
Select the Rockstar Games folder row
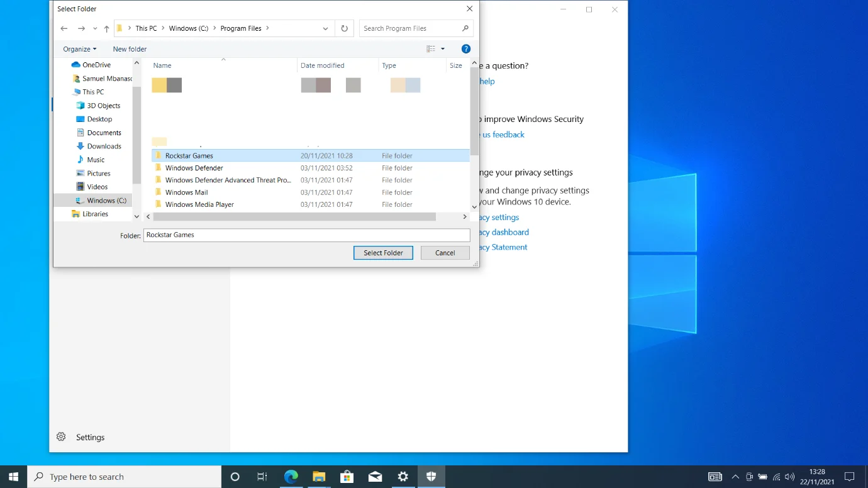310,155
